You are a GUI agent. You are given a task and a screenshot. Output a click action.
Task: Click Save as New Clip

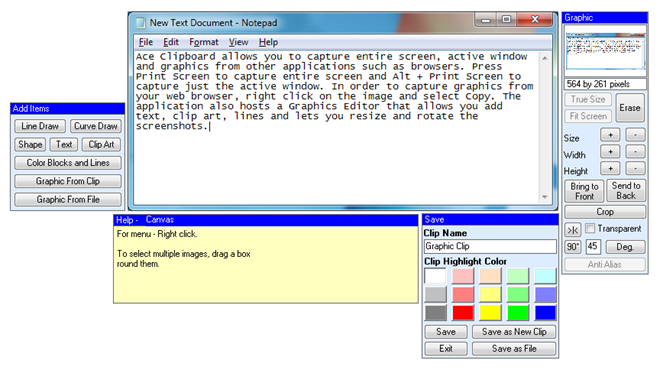point(514,332)
